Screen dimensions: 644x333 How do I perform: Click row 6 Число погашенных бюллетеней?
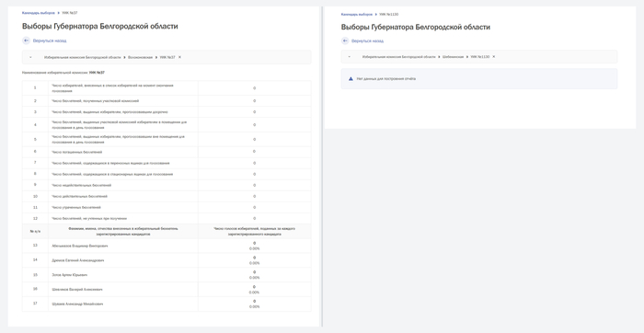(x=167, y=152)
